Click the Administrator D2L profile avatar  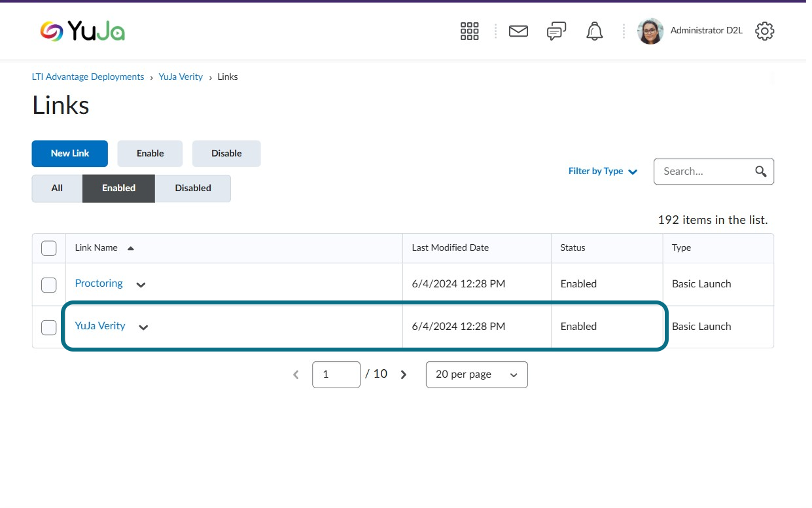(x=650, y=31)
